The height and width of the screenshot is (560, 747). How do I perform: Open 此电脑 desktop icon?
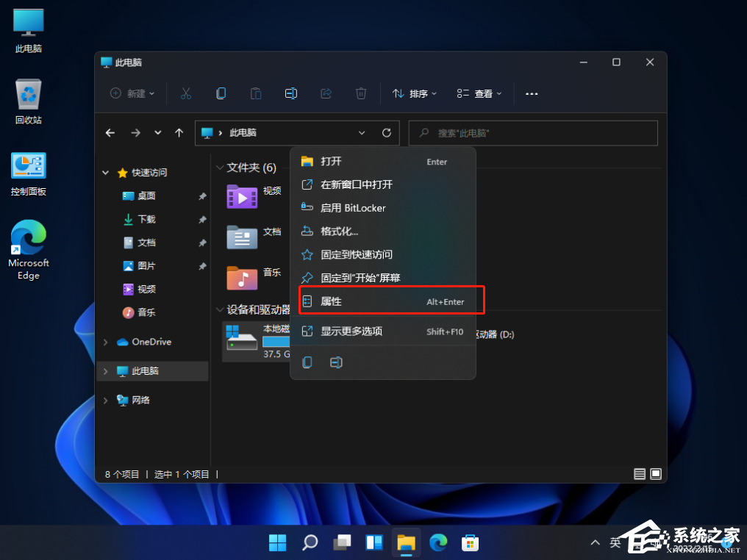[29, 31]
